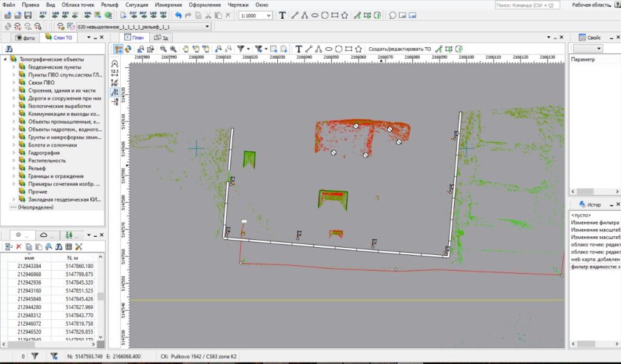Screen dimensions: 621x364
Task: Click the Создать/редактировать ТО label
Action: [399, 49]
